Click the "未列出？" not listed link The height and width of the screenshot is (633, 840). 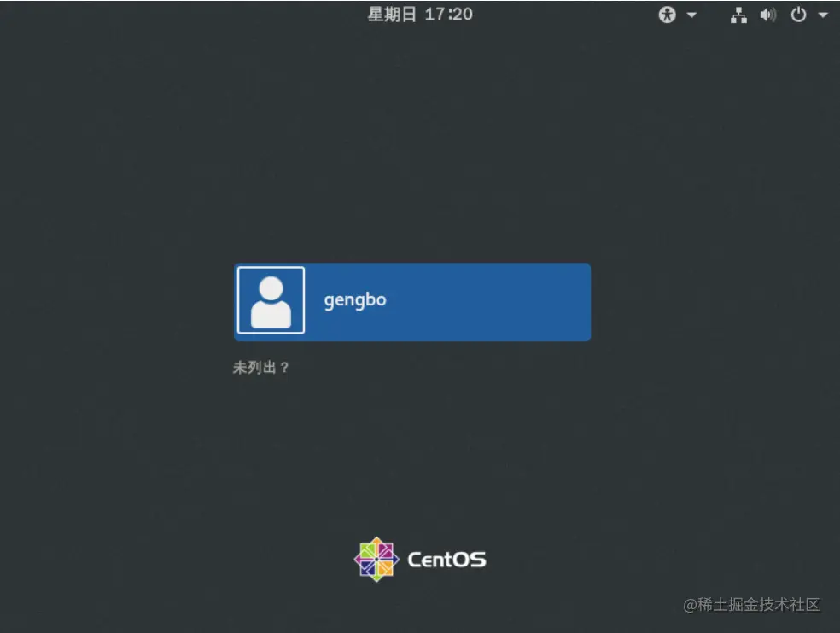(261, 368)
